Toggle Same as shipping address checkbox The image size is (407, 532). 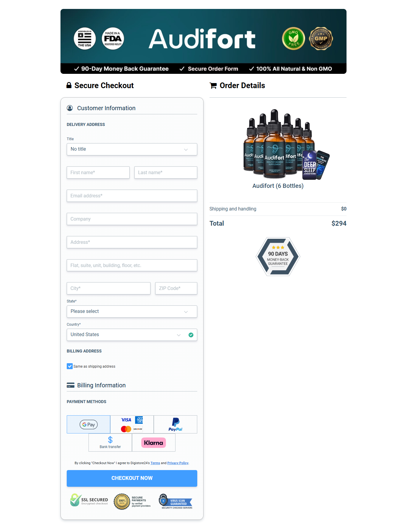tap(70, 366)
